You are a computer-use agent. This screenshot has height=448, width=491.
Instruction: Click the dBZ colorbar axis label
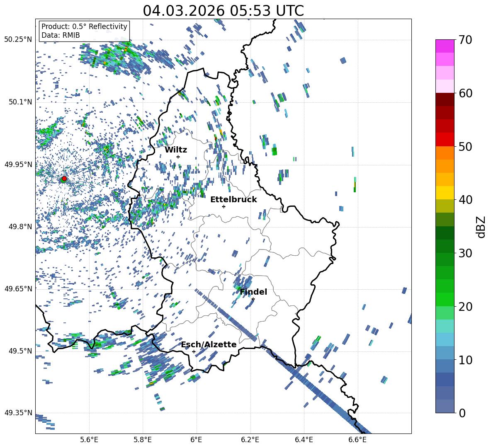pyautogui.click(x=481, y=227)
